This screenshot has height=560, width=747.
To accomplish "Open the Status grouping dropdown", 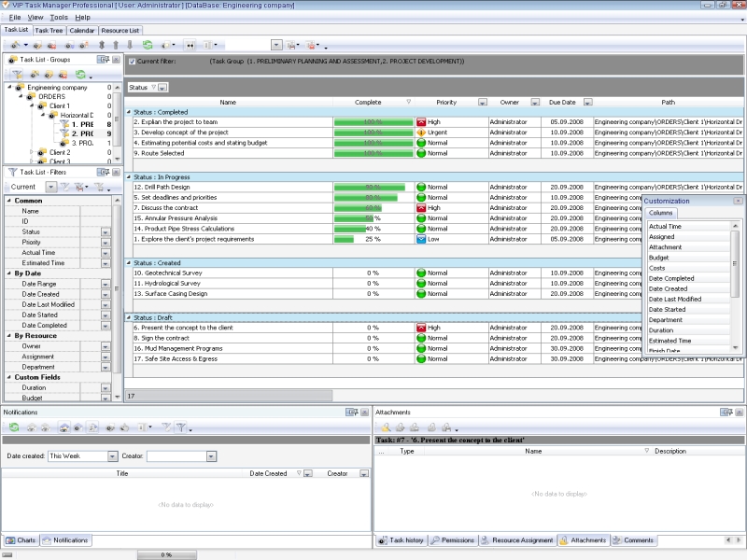I will [162, 88].
